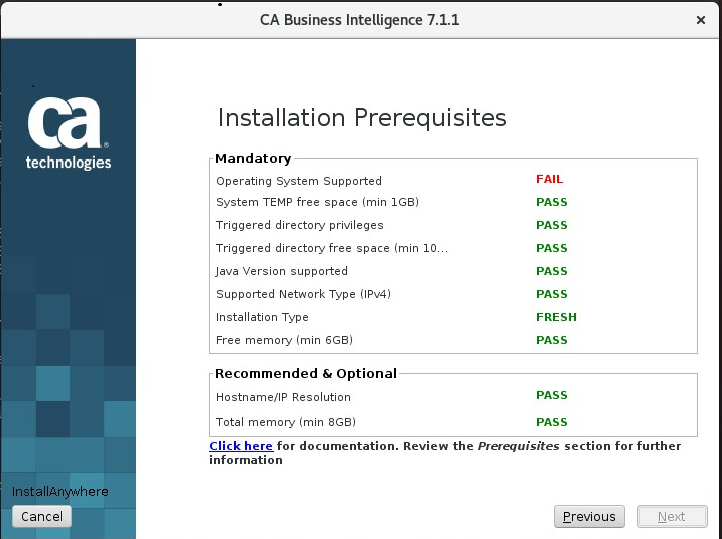
Task: Go back with the Previous button
Action: (589, 517)
